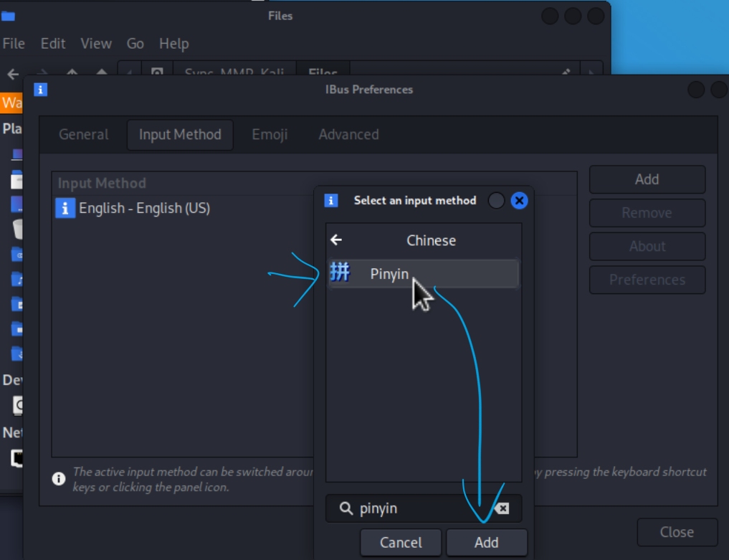729x560 pixels.
Task: Click the info icon beside the hint text
Action: pos(59,478)
